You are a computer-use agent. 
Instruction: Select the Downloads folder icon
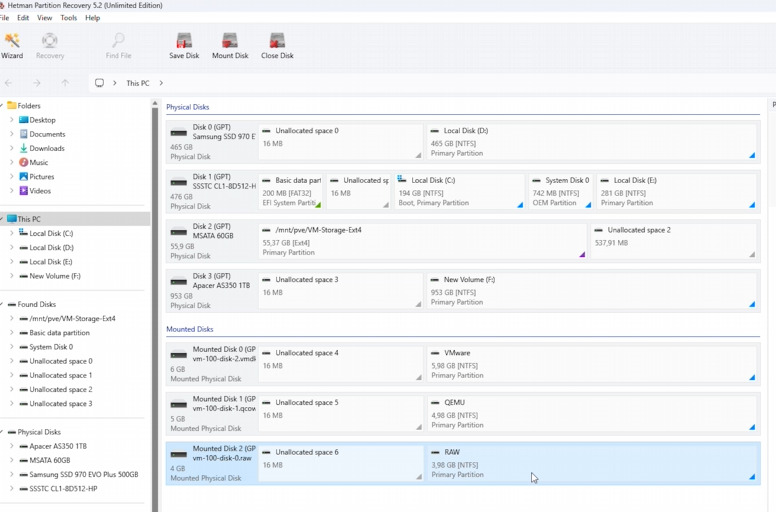(23, 148)
